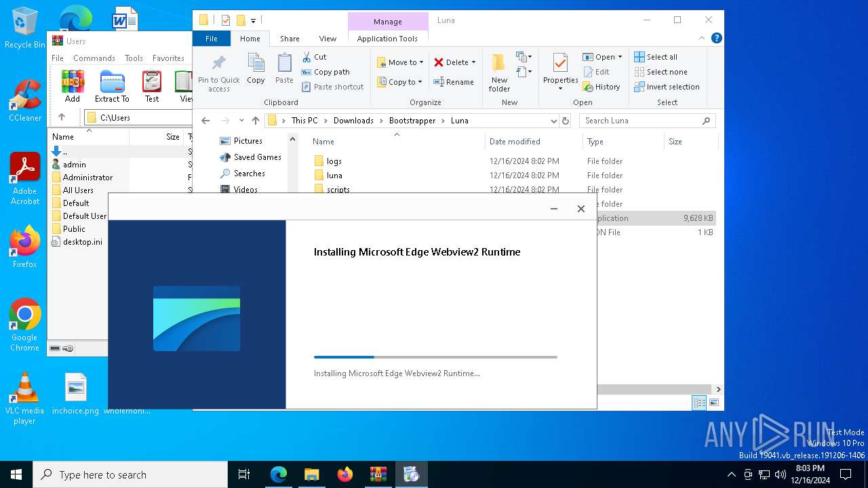Expand Quick Access Toolbar customize arrow
Viewport: 868px width, 488px height.
pyautogui.click(x=254, y=20)
